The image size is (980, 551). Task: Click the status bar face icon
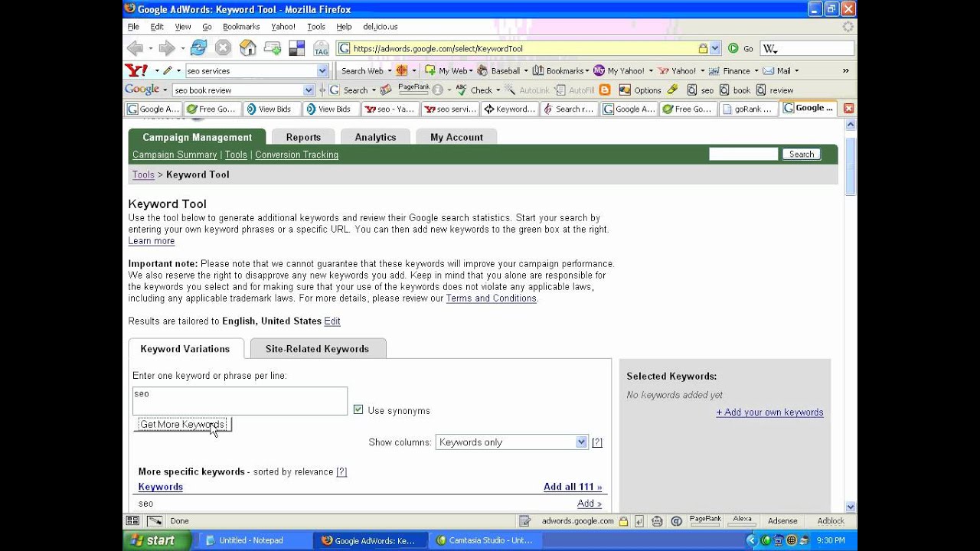tap(658, 521)
